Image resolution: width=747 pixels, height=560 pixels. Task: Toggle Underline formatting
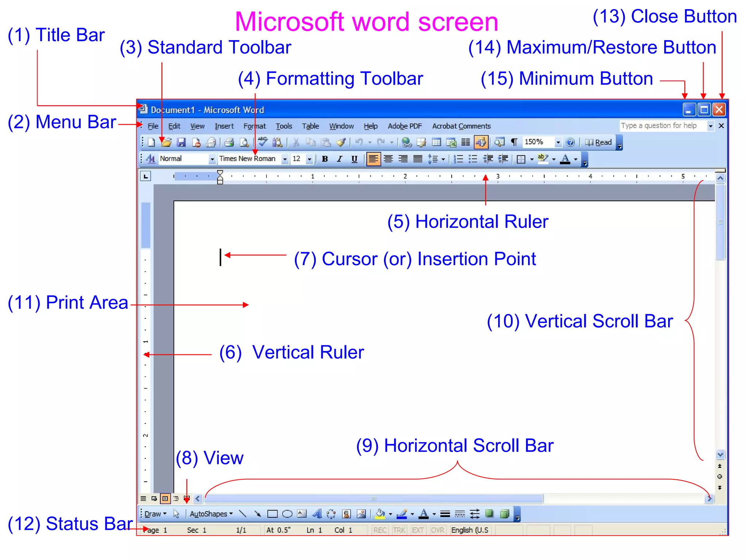354,159
